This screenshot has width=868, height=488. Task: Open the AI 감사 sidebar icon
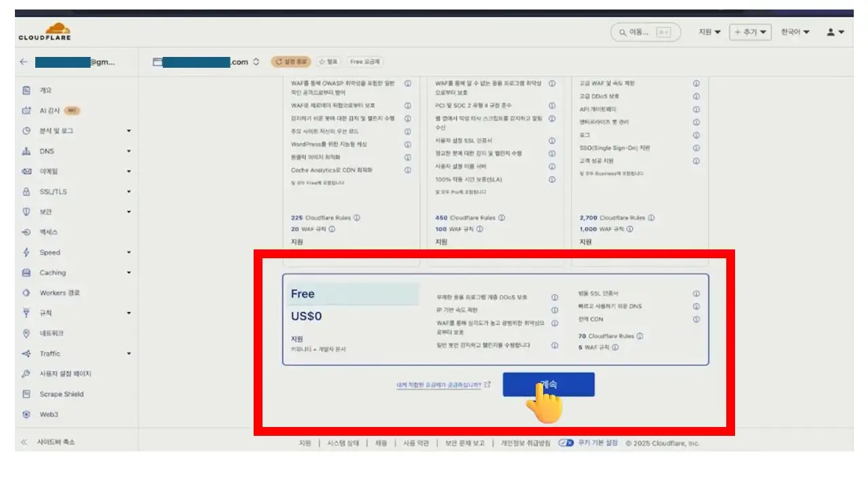pos(26,110)
